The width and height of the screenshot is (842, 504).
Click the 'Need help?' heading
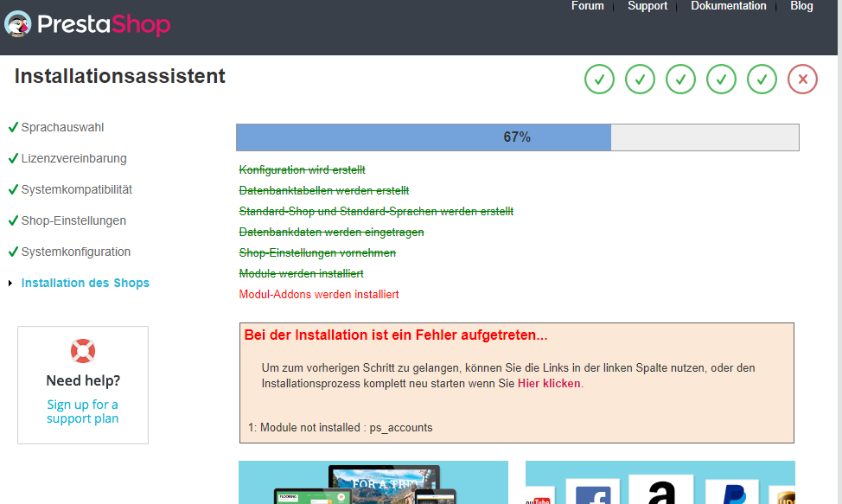[x=83, y=380]
